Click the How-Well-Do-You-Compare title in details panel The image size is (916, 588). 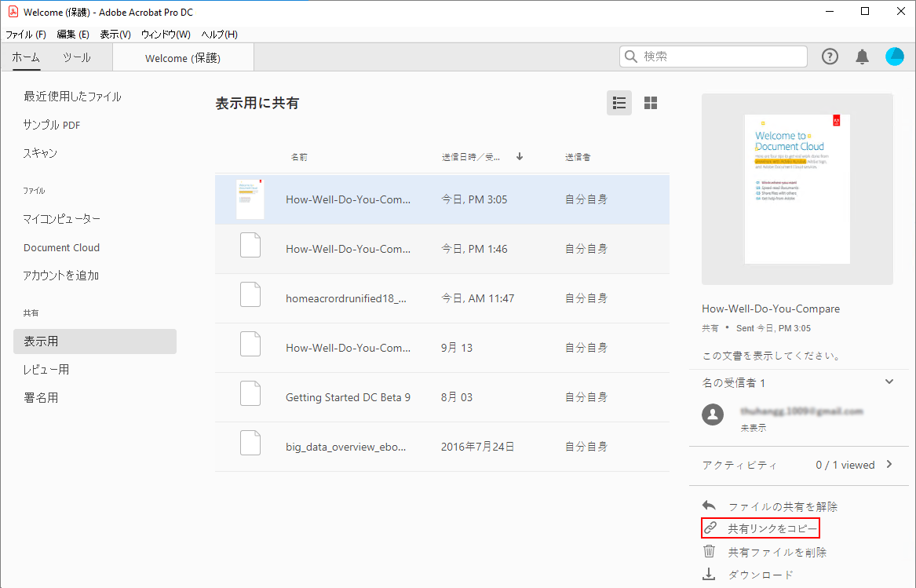(x=771, y=309)
